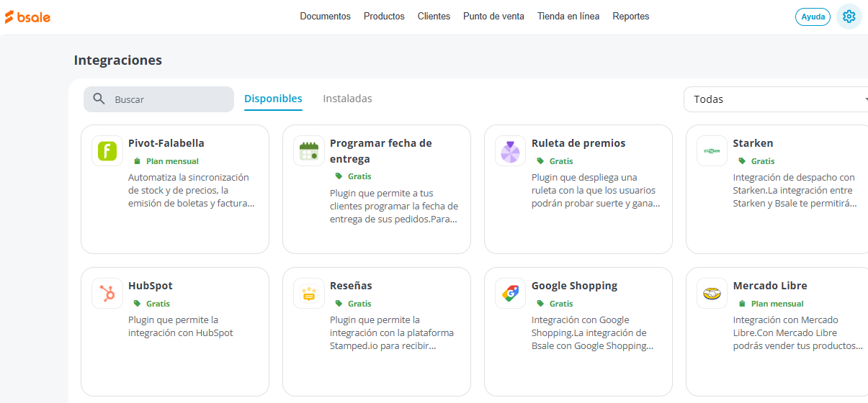Open the Tienda en línea menu
The height and width of the screenshot is (403, 868).
coord(568,17)
